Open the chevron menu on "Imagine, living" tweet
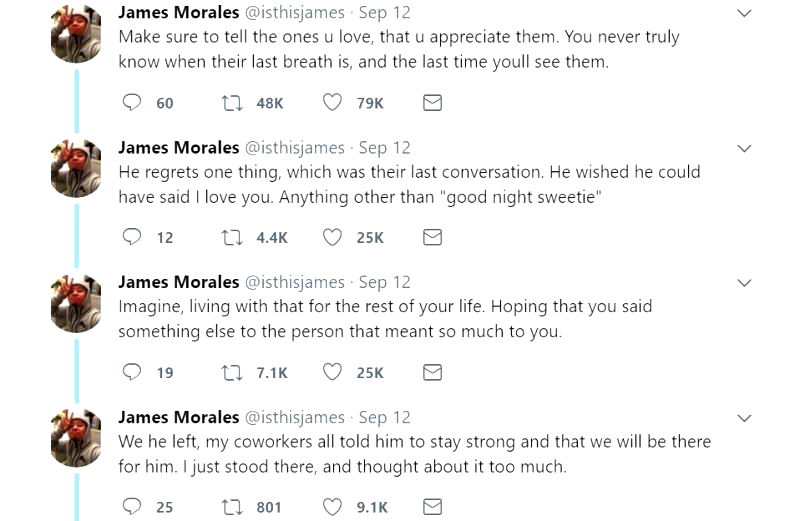Viewport: 800px width, 521px height. pos(744,283)
